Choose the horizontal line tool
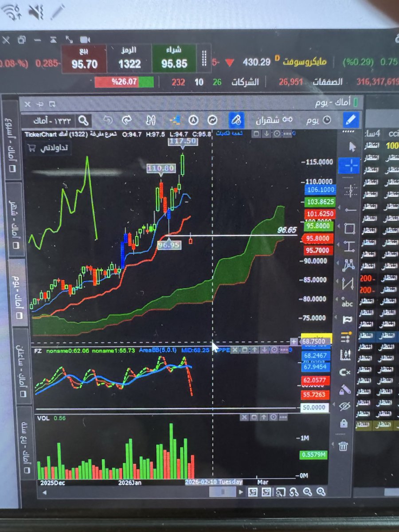This screenshot has height=532, width=399. click(x=350, y=209)
